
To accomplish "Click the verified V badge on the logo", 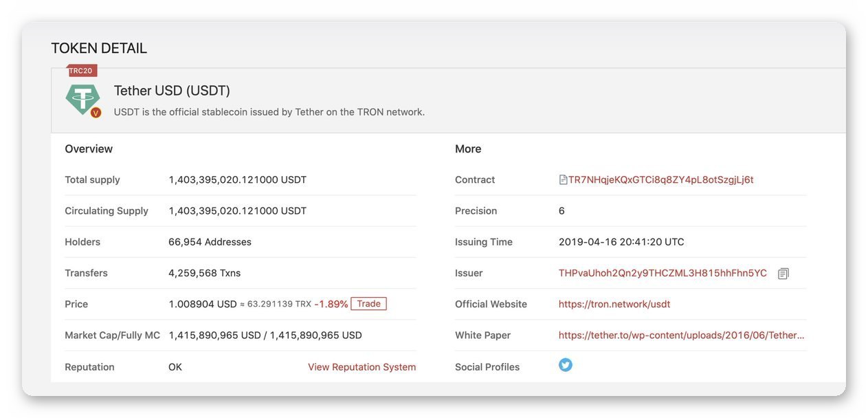I will pos(96,112).
